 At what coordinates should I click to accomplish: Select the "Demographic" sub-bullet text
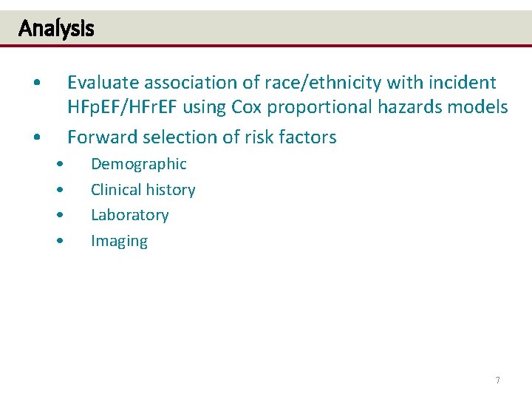pos(139,165)
